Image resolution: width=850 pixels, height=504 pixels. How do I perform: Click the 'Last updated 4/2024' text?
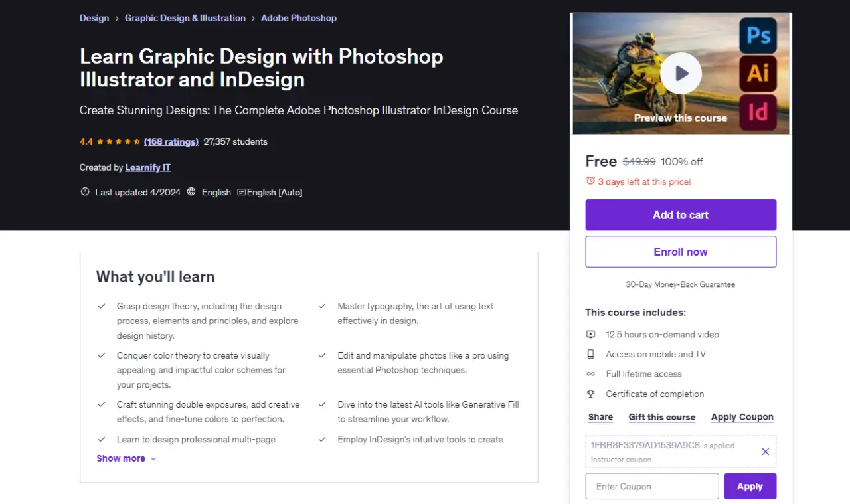point(138,192)
